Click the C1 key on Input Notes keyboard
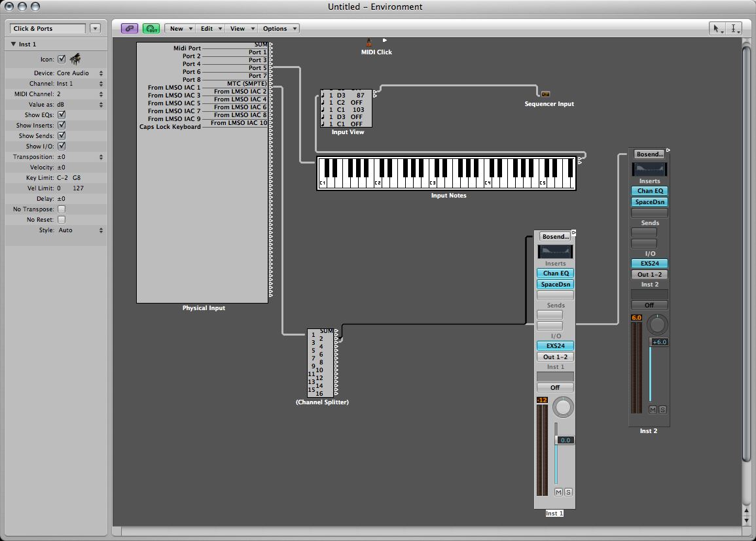Screen dimensions: 756x541 pyautogui.click(x=323, y=183)
